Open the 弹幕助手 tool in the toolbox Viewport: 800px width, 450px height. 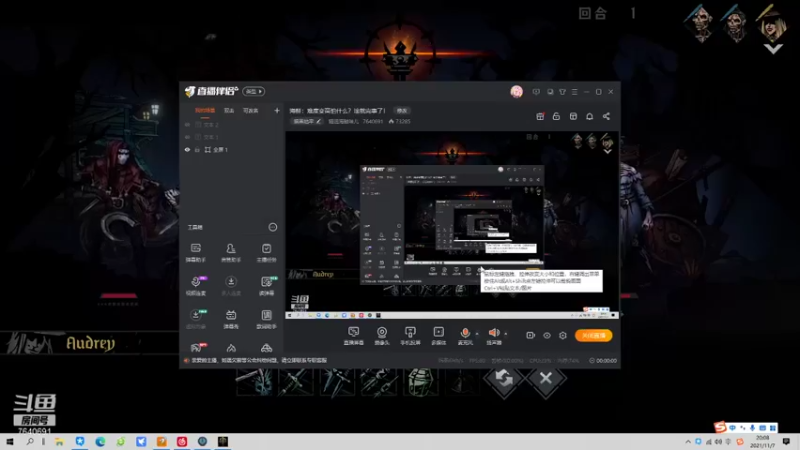point(195,253)
